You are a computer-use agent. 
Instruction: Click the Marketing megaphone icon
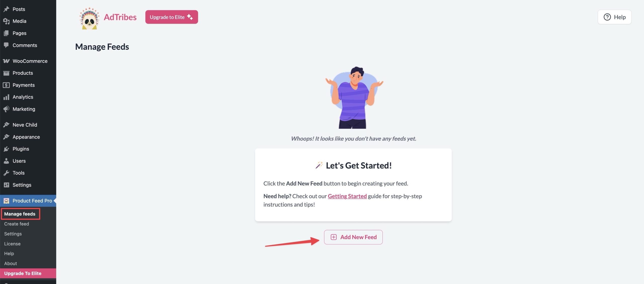click(x=6, y=109)
